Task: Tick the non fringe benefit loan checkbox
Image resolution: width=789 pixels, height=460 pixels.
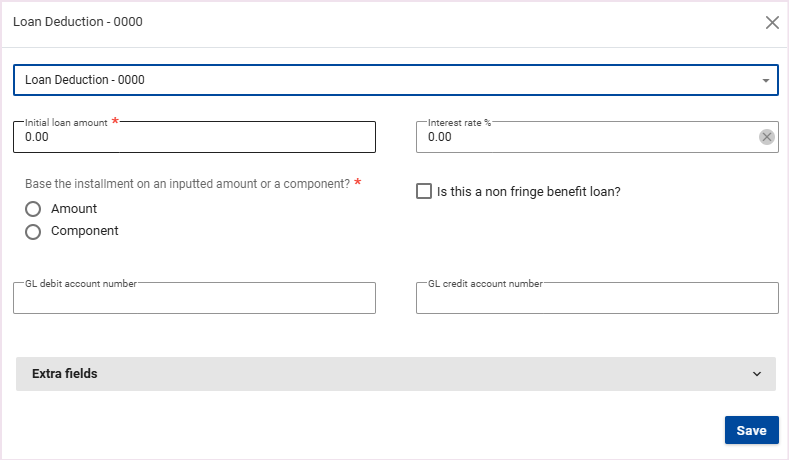Action: 424,191
